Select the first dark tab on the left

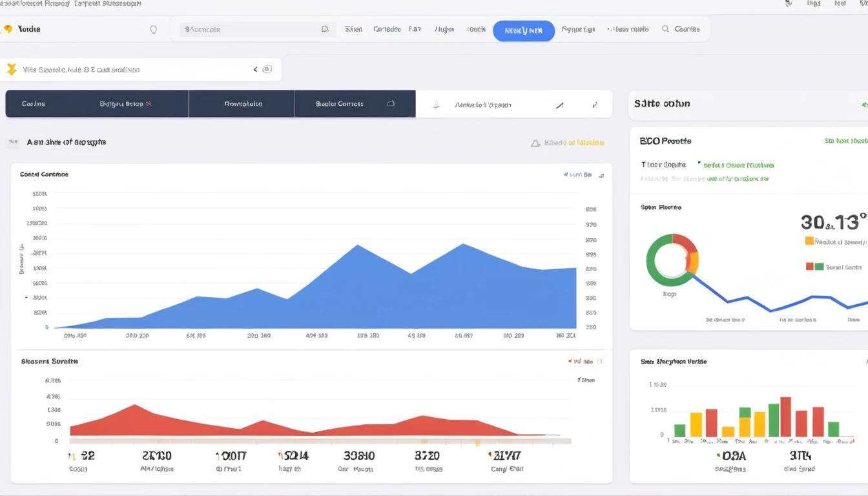pos(34,104)
